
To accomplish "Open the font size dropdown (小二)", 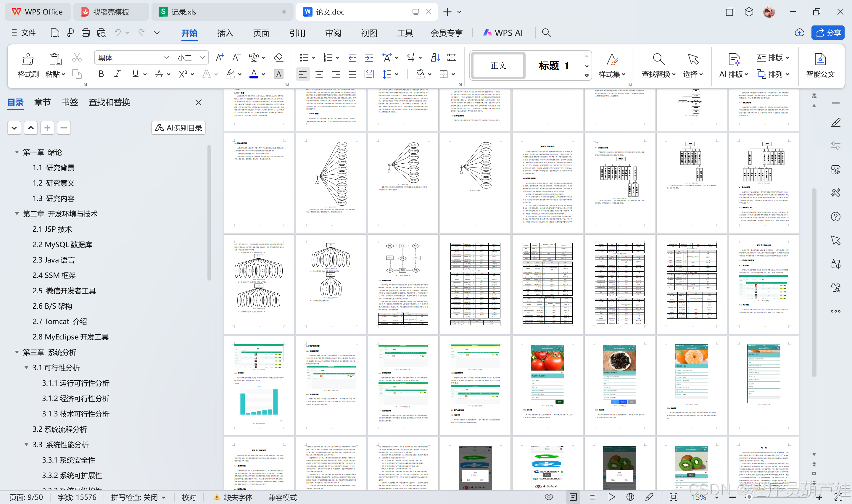I will pos(202,57).
